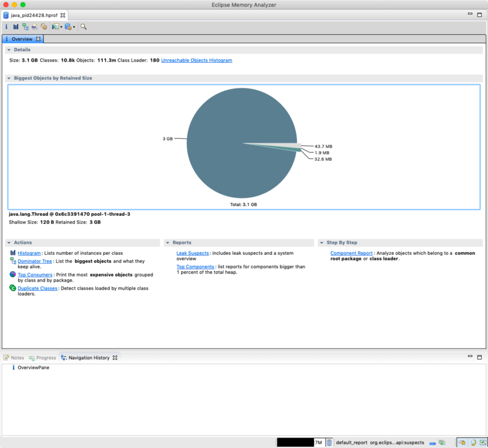Collapse the Details section
This screenshot has height=448, width=488.
pyautogui.click(x=9, y=50)
